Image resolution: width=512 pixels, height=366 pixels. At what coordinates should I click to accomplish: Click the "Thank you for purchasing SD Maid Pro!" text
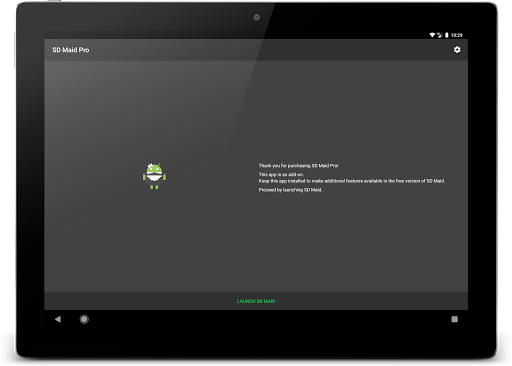coord(298,166)
